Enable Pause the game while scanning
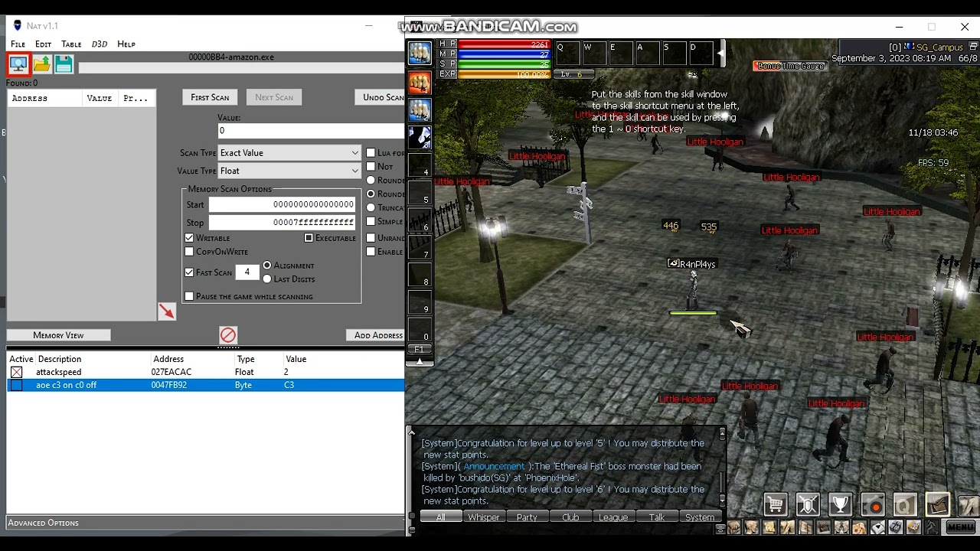This screenshot has width=980, height=551. (189, 296)
